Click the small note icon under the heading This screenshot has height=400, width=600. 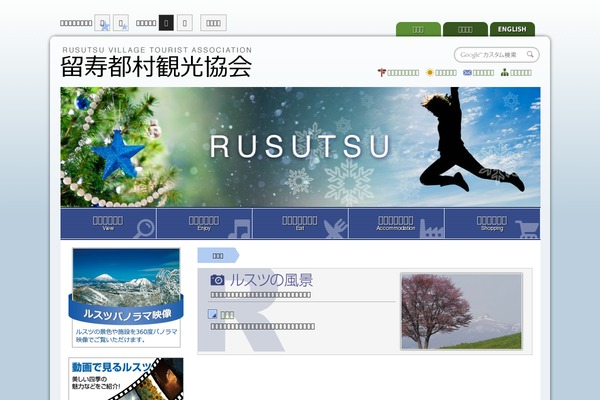[x=212, y=314]
